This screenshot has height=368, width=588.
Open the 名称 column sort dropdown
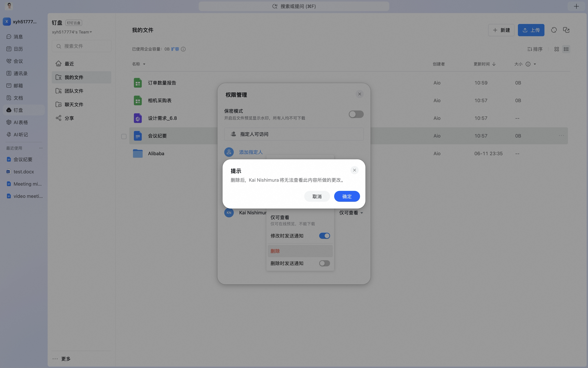point(144,64)
